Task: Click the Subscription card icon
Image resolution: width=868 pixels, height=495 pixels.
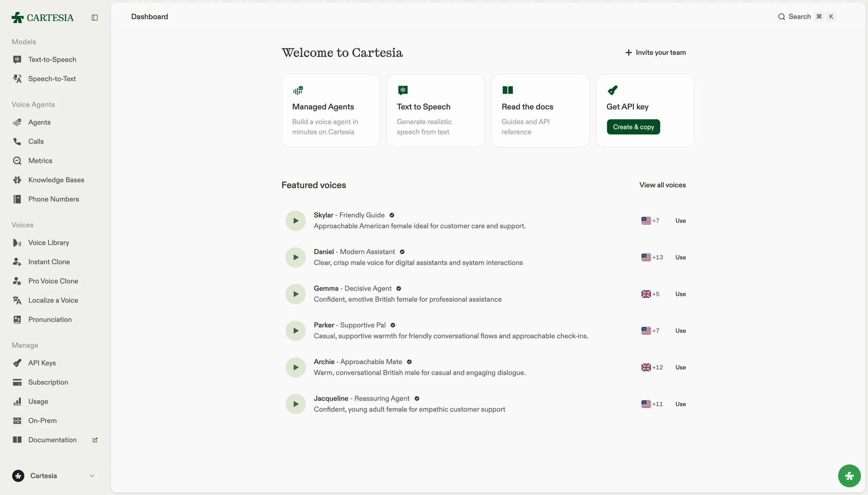Action: [17, 382]
